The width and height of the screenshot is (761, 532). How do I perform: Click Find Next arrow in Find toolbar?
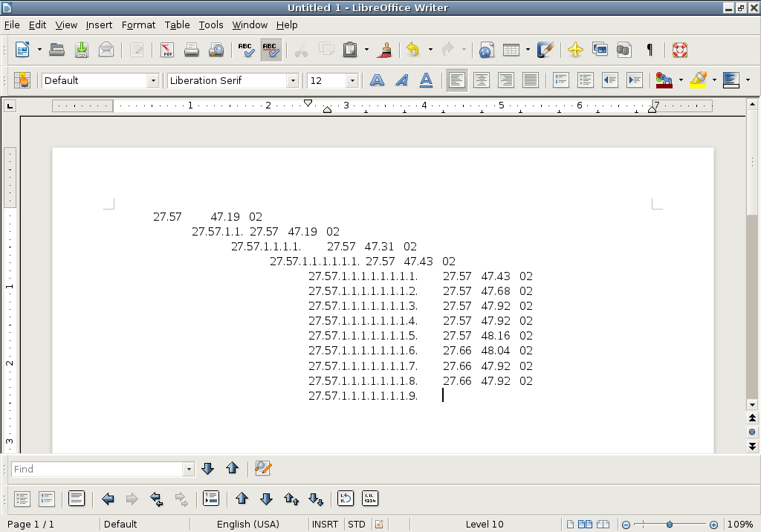[x=208, y=468]
